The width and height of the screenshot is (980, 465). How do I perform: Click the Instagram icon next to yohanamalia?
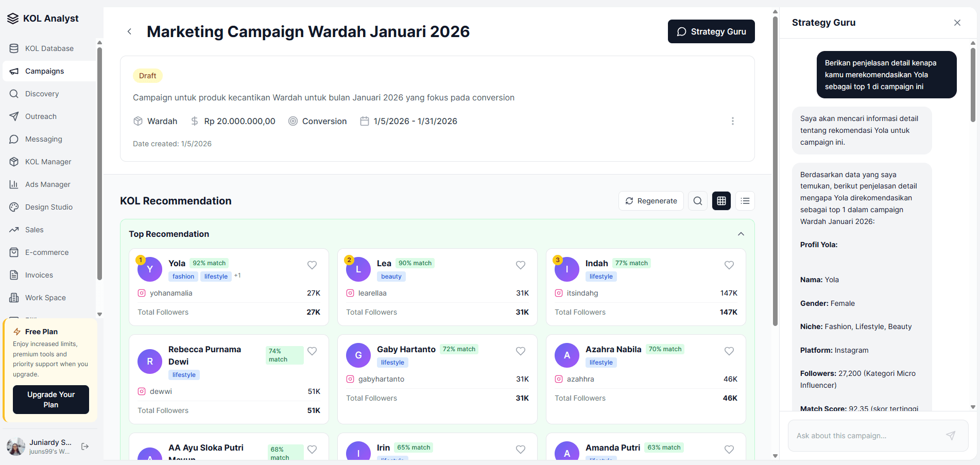click(142, 293)
